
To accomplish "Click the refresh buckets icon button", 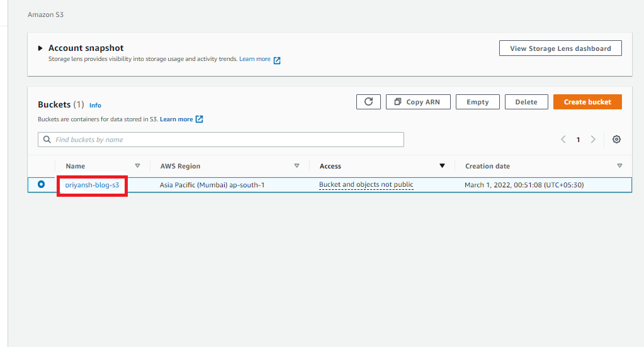I will pyautogui.click(x=368, y=102).
